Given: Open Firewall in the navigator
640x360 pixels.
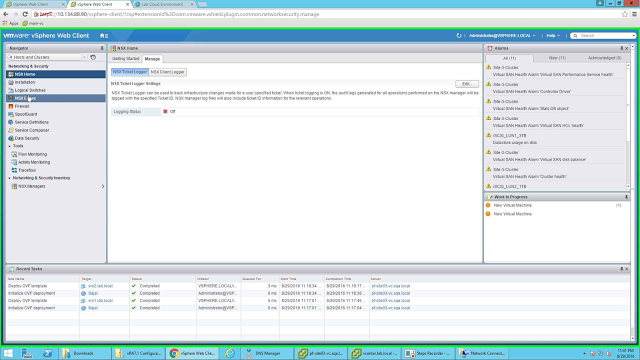Looking at the screenshot, I should (x=22, y=106).
